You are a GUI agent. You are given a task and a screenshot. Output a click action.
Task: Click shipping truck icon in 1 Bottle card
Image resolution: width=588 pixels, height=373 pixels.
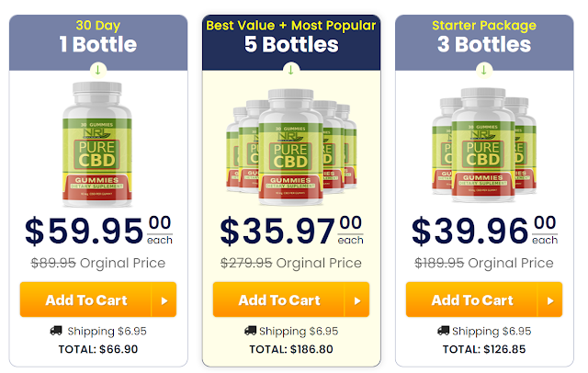tap(56, 331)
